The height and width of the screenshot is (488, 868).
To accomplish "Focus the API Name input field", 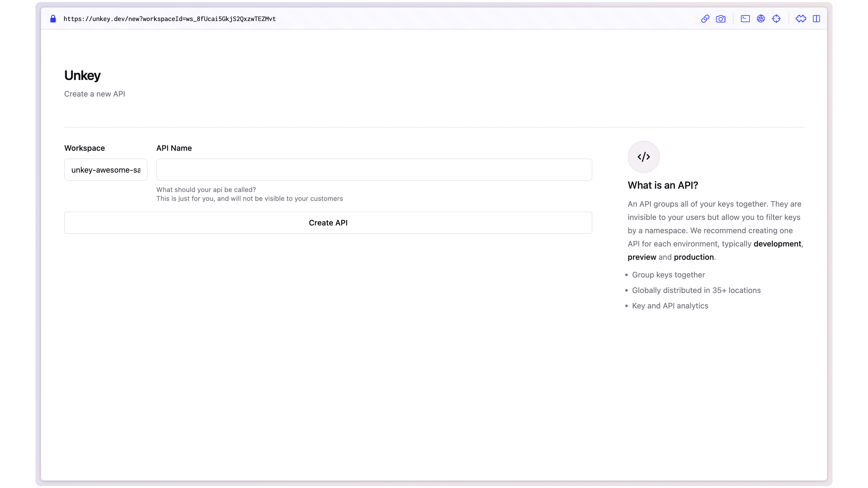I will [x=374, y=169].
